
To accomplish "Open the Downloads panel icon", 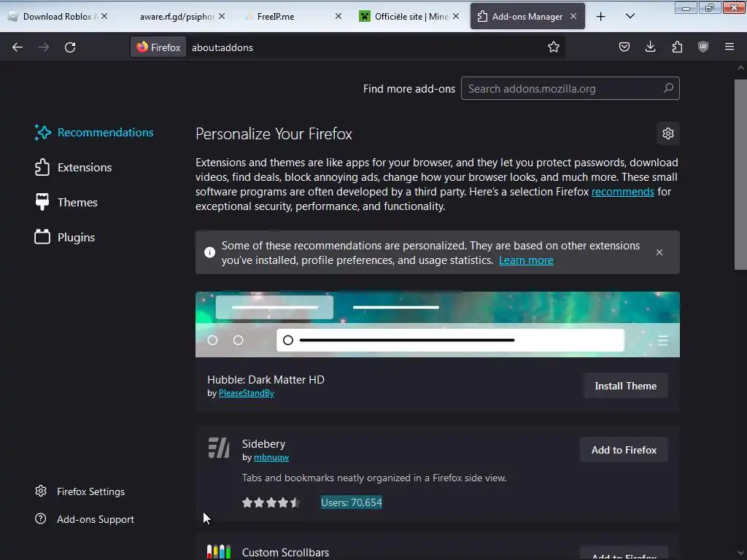I will [650, 47].
